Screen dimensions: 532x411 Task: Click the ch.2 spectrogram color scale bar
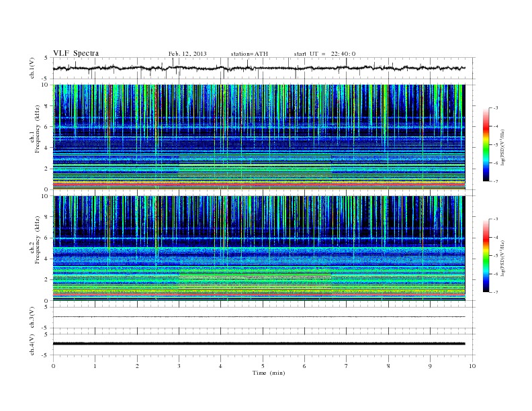pos(486,255)
